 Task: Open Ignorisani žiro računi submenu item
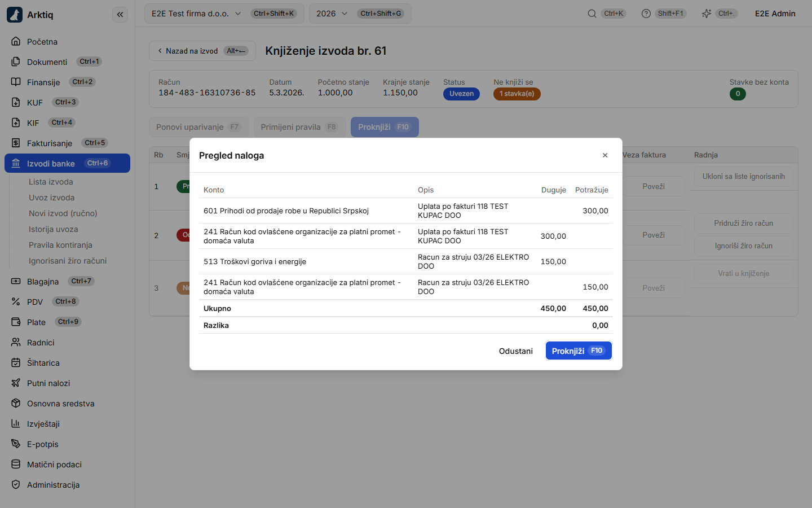[x=68, y=261]
